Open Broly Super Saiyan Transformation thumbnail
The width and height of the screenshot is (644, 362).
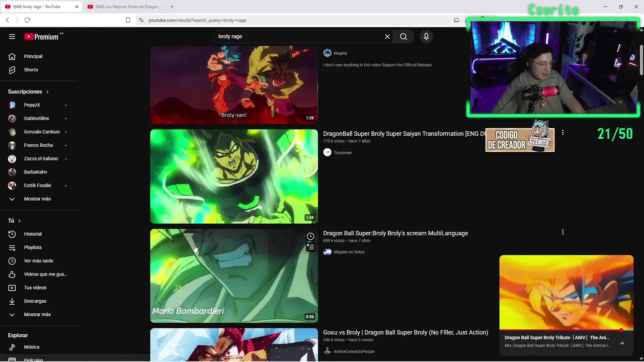coord(234,176)
